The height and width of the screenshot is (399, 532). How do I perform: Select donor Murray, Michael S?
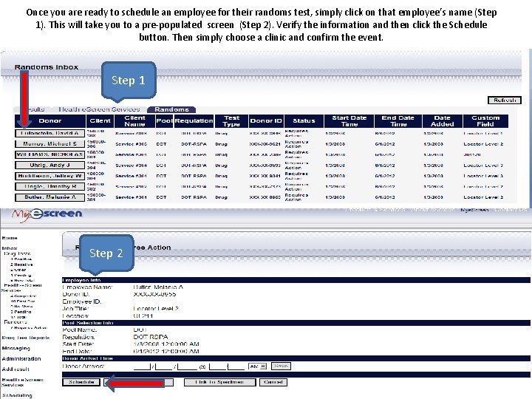[50, 144]
